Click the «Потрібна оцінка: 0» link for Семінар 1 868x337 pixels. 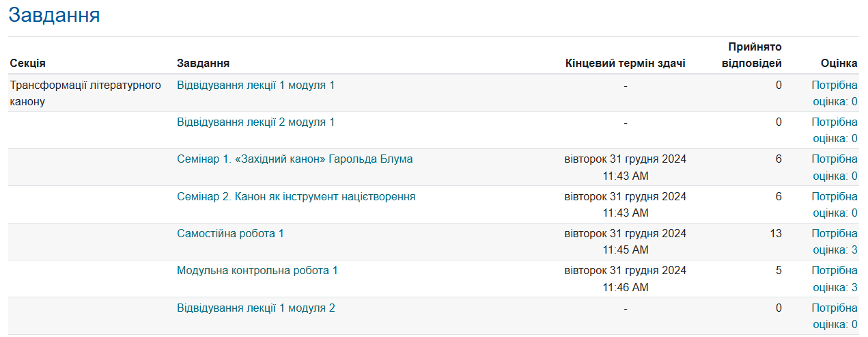tap(834, 167)
